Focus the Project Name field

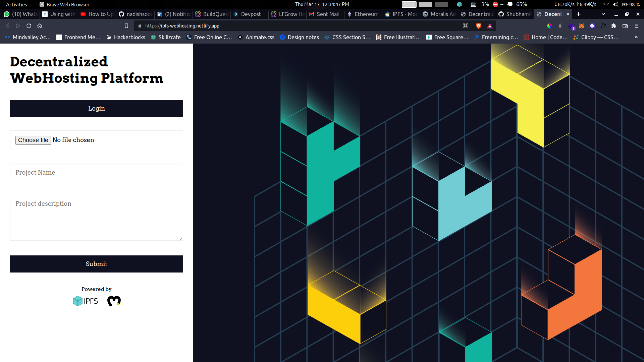97,172
